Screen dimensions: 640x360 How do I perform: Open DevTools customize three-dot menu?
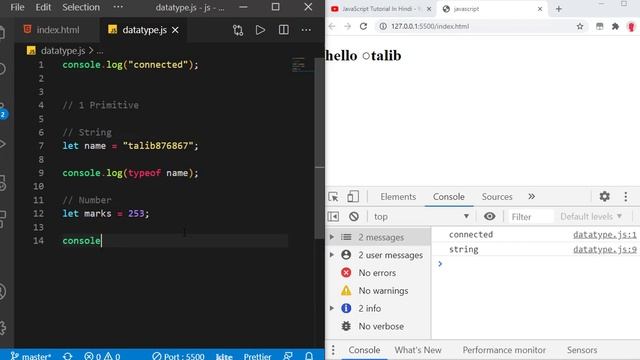coord(626,197)
